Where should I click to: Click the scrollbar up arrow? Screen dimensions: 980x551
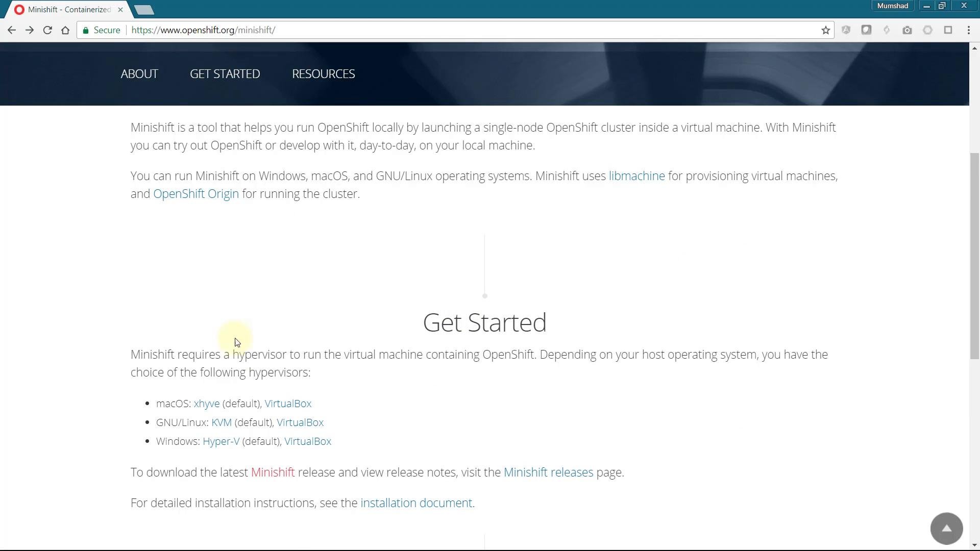(974, 48)
